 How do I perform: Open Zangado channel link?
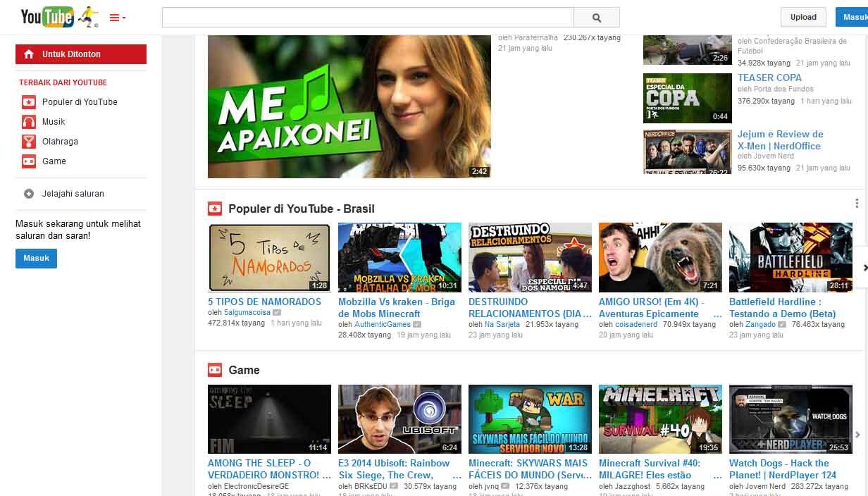[x=760, y=324]
